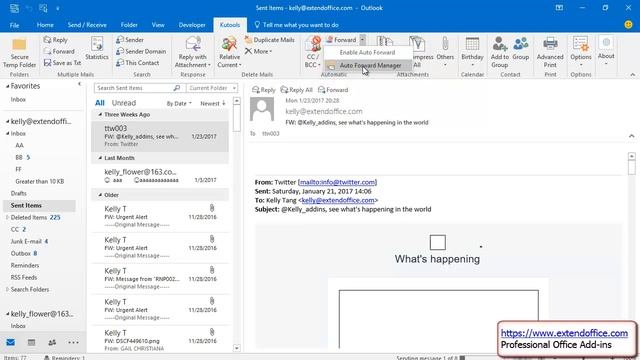Select Enable Auto Forward menu entry

367,52
